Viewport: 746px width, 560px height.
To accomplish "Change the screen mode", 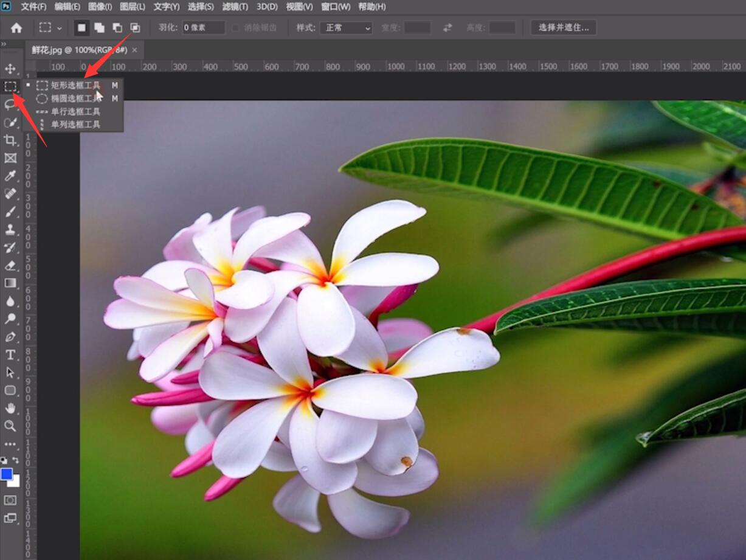I will tap(10, 518).
